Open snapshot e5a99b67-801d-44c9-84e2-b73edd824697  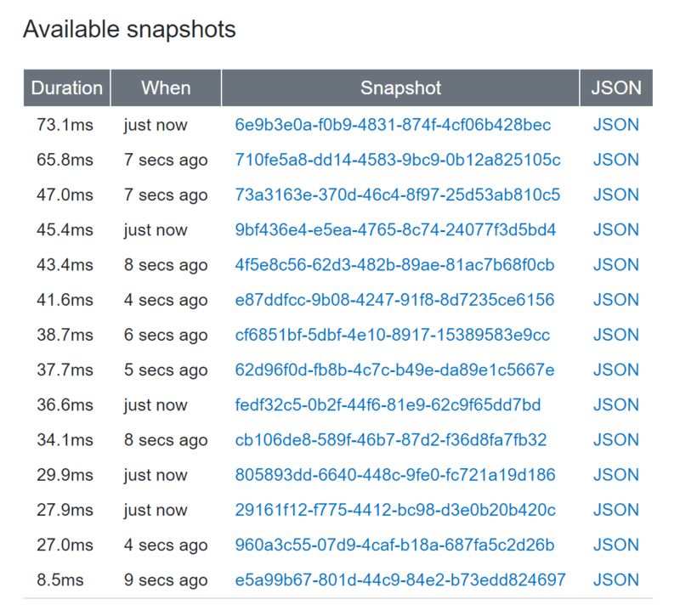(399, 580)
